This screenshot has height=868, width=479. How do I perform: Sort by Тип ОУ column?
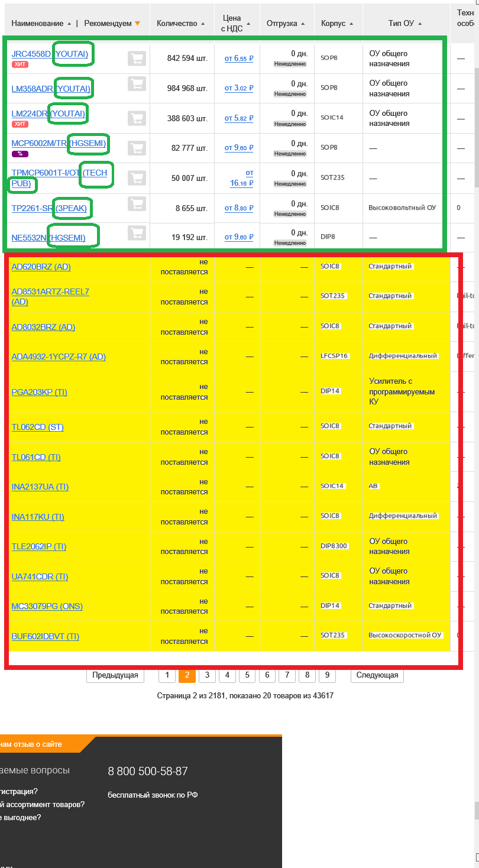pyautogui.click(x=405, y=24)
